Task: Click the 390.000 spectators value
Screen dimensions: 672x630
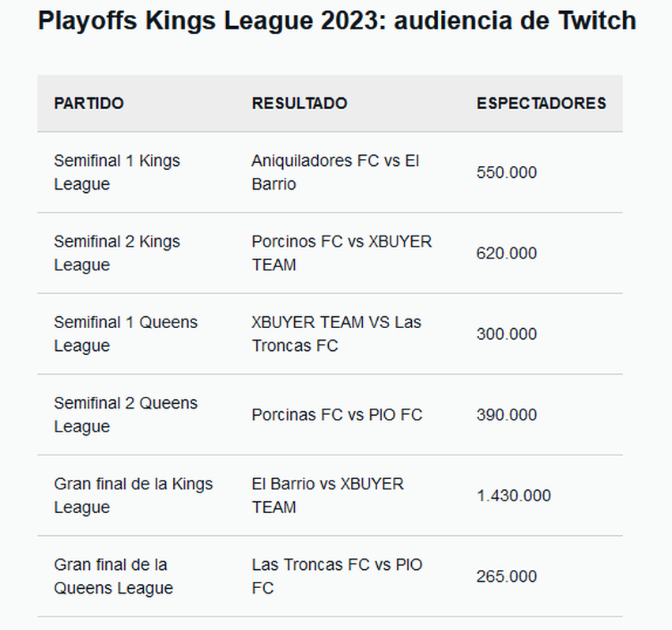Action: (x=506, y=414)
